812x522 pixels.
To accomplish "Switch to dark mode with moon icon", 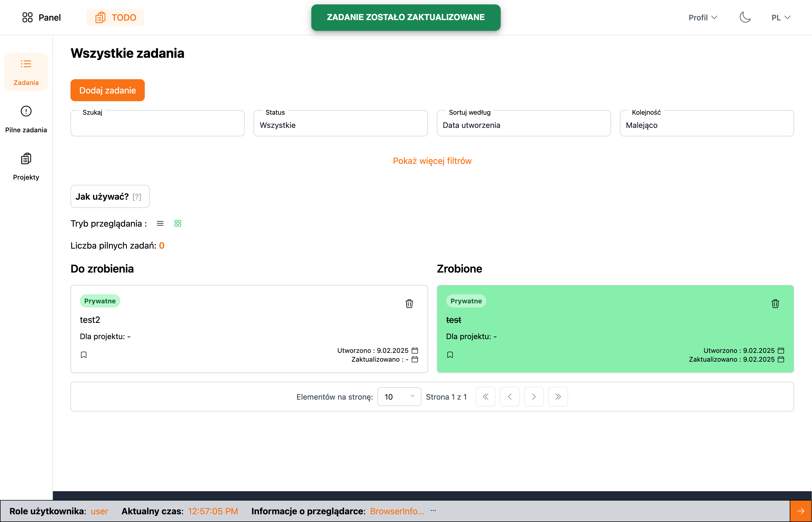I will pos(745,17).
